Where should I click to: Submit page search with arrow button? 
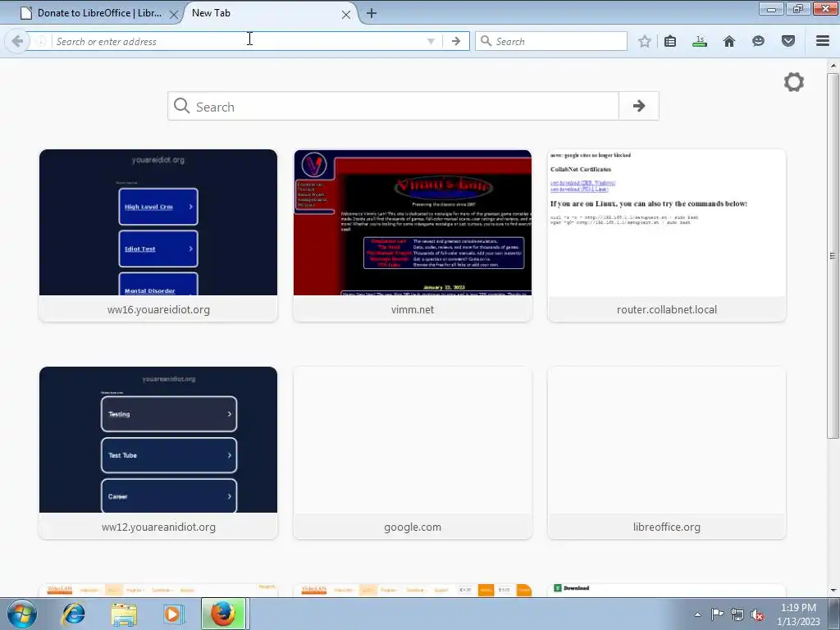638,106
